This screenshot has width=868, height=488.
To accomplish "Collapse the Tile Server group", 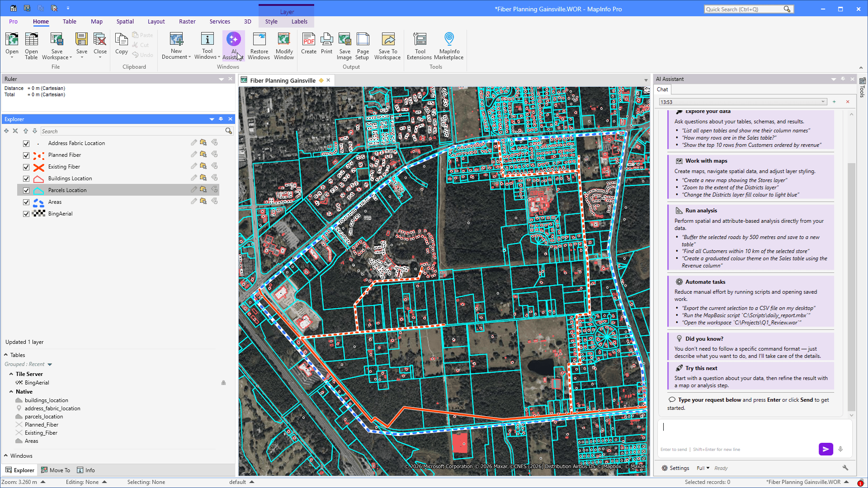I will click(11, 374).
